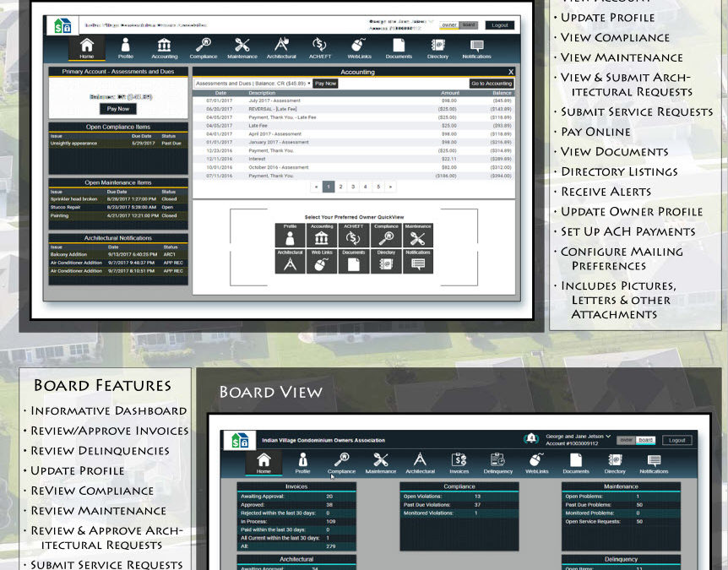
Task: Click the alert bell icon in Board View
Action: tap(531, 439)
